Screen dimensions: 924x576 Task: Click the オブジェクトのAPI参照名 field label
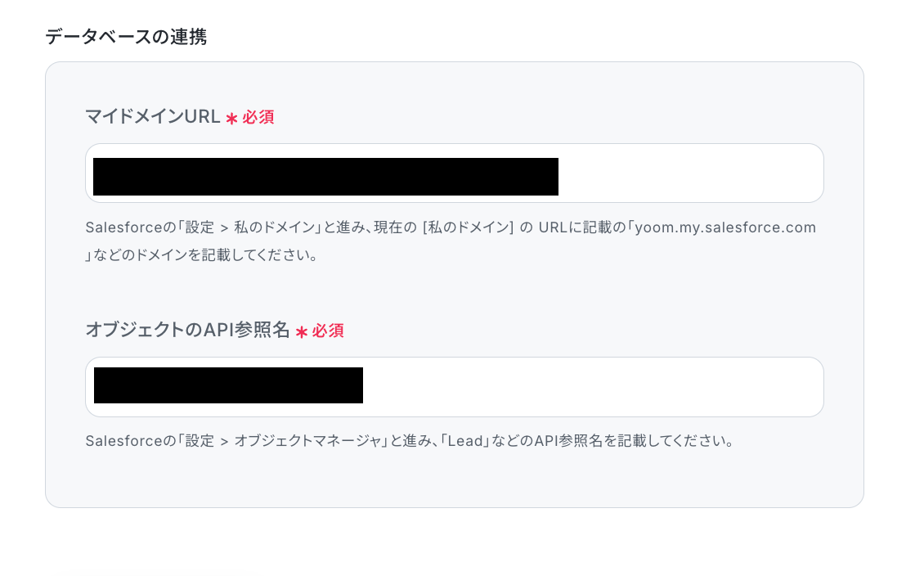click(187, 330)
